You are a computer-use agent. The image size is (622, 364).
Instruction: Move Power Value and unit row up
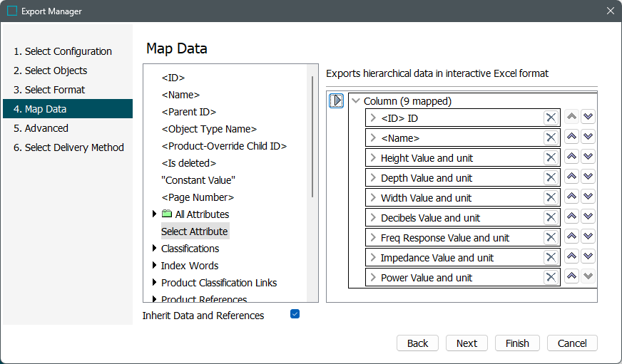point(572,277)
